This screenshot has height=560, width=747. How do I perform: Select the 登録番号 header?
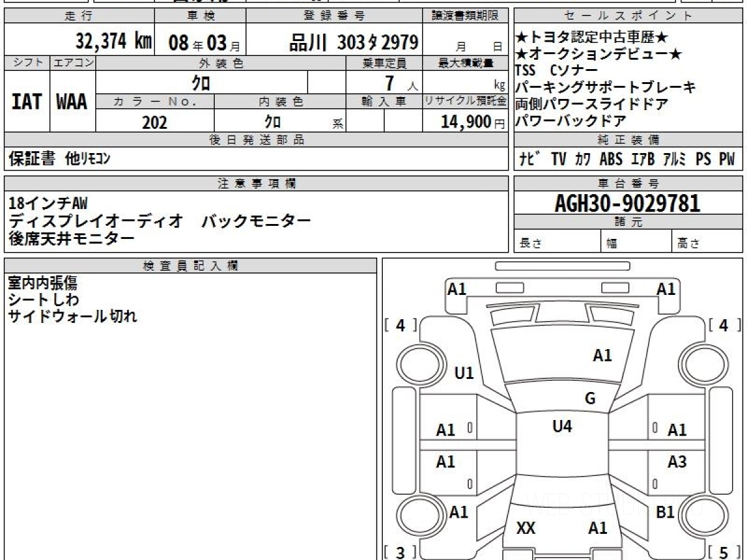click(x=334, y=16)
